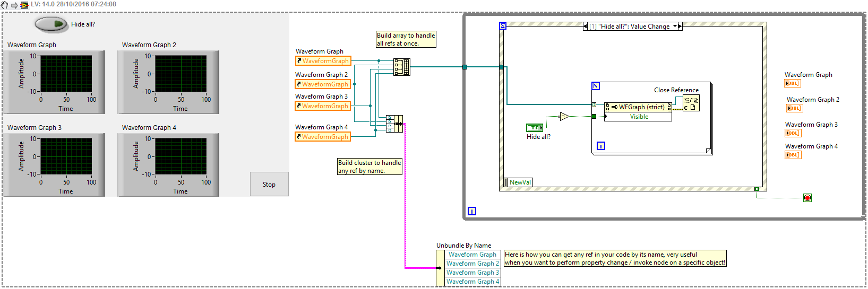Image resolution: width=868 pixels, height=289 pixels.
Task: Go to next event case arrow
Action: click(x=680, y=26)
